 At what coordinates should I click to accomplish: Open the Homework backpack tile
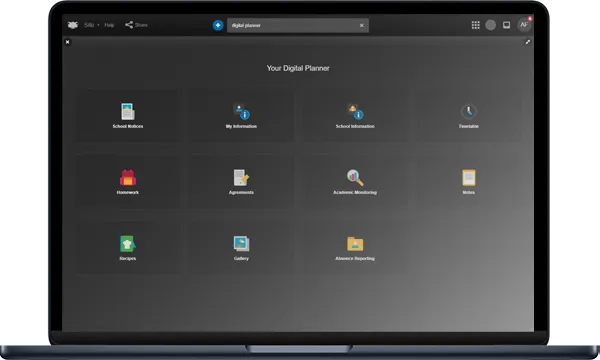pos(127,182)
